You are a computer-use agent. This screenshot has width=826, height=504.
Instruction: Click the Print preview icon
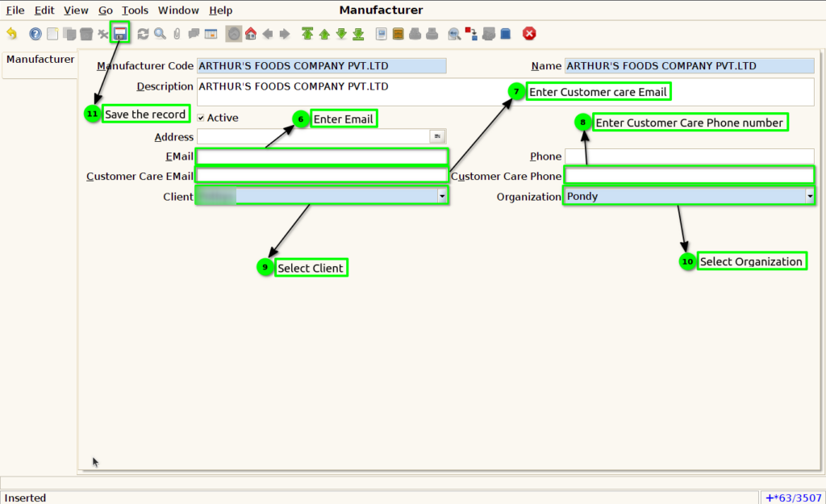click(x=415, y=34)
